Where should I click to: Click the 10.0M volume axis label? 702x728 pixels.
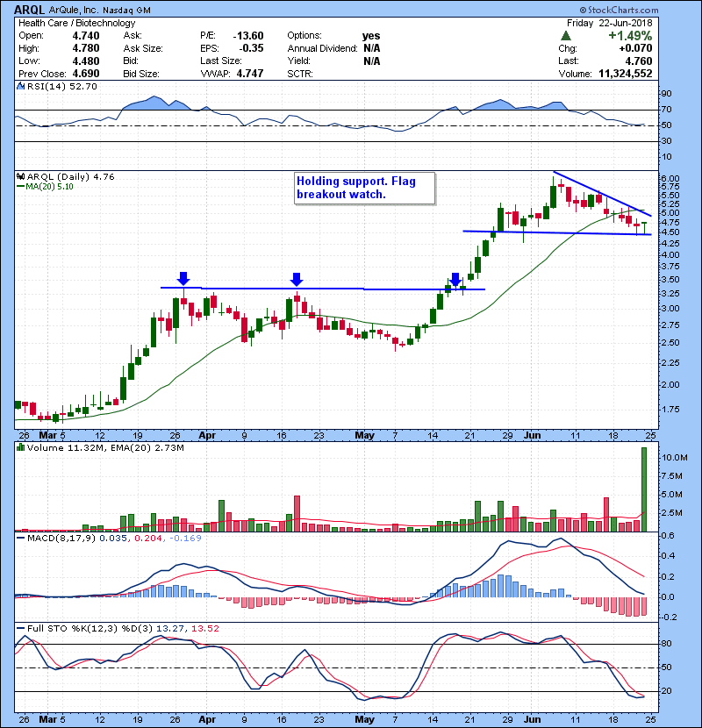click(x=675, y=457)
